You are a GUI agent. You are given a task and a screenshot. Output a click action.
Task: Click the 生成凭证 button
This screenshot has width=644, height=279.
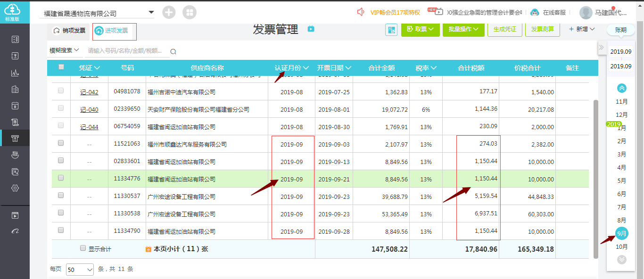coord(504,29)
